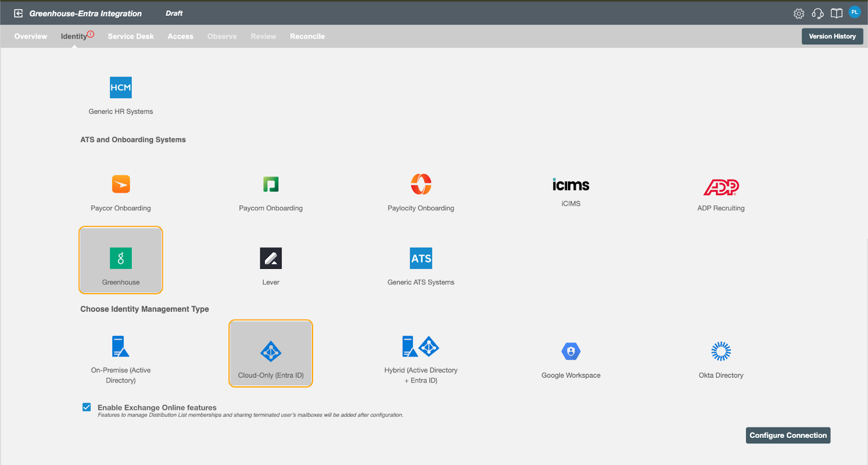Uncheck Enable Exchange Online features checkbox
Screen dimensions: 868x465
click(x=86, y=407)
